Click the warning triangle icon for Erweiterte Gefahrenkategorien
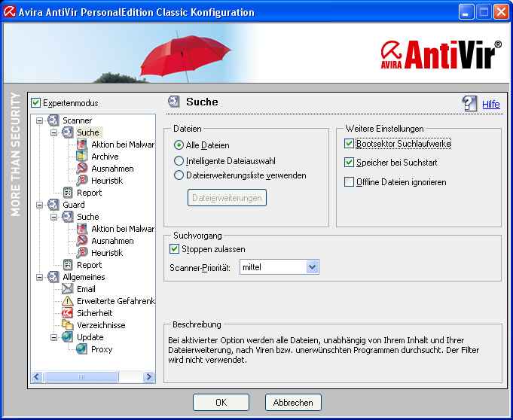This screenshot has width=513, height=420. pyautogui.click(x=67, y=301)
